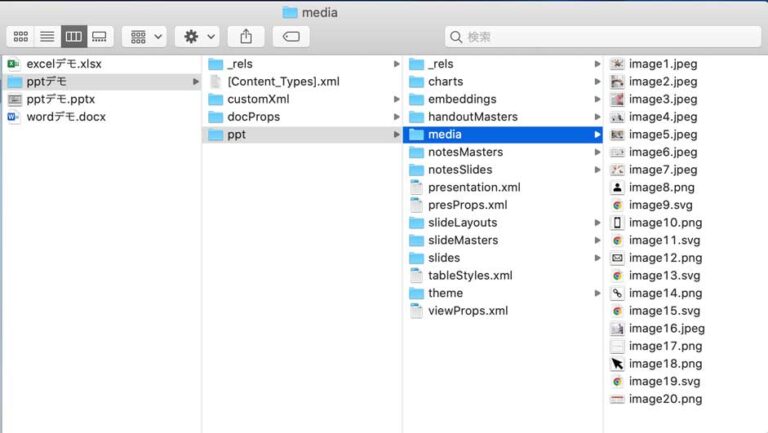Open the slides folder
This screenshot has height=433, width=768.
pyautogui.click(x=444, y=258)
